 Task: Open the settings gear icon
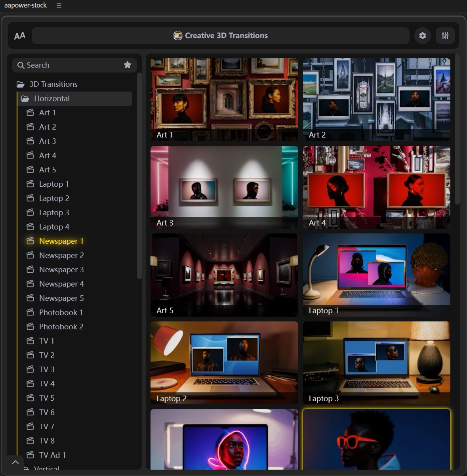tap(422, 36)
